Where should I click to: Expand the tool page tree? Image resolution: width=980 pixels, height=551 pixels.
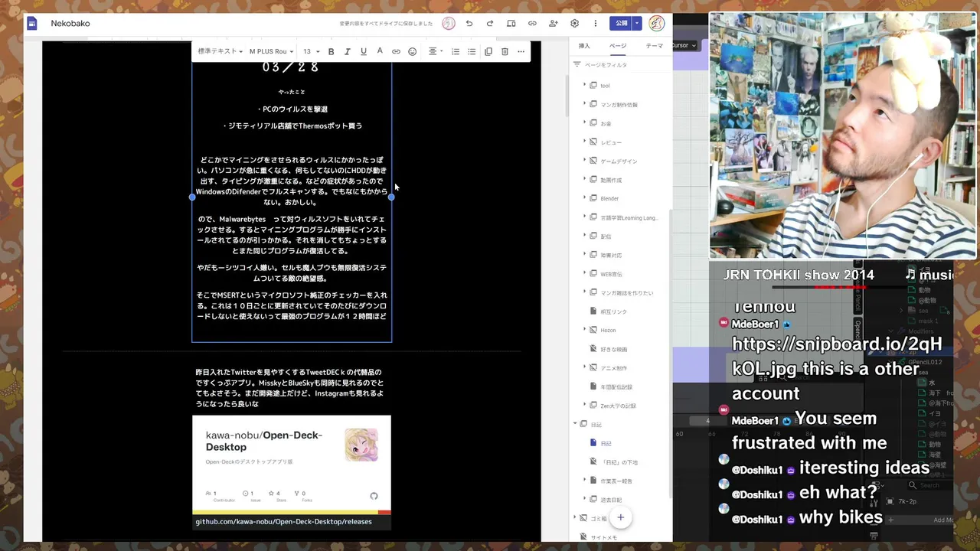584,85
